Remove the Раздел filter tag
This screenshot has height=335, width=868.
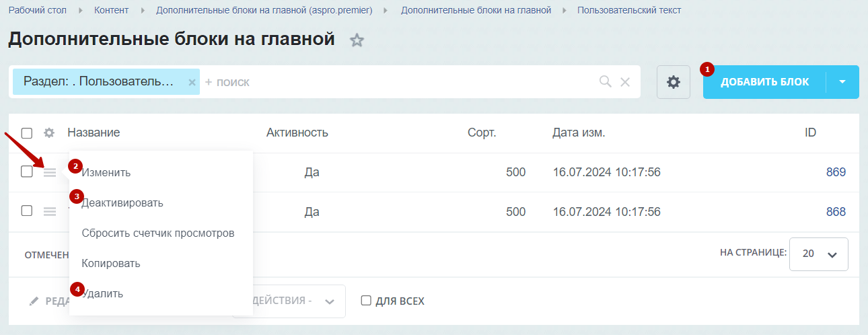tap(192, 82)
